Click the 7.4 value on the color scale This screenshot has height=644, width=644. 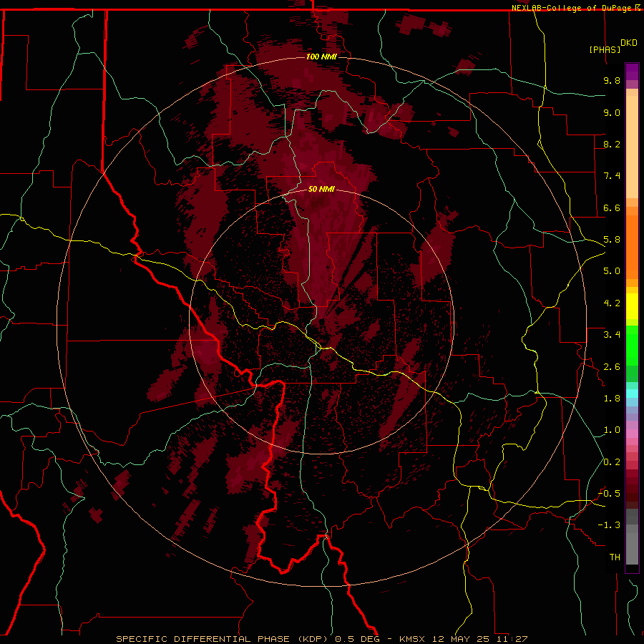tap(612, 176)
